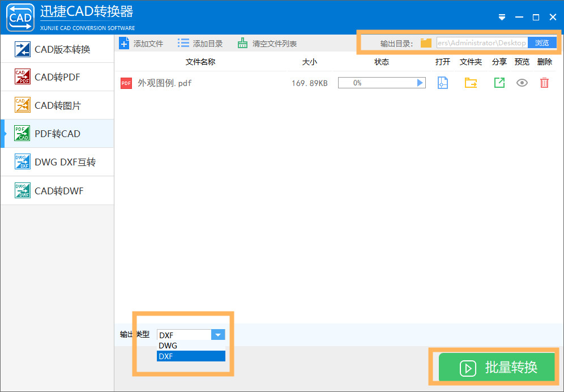Click the 浏览 browse button
Screen dimensions: 564x392
coord(542,43)
